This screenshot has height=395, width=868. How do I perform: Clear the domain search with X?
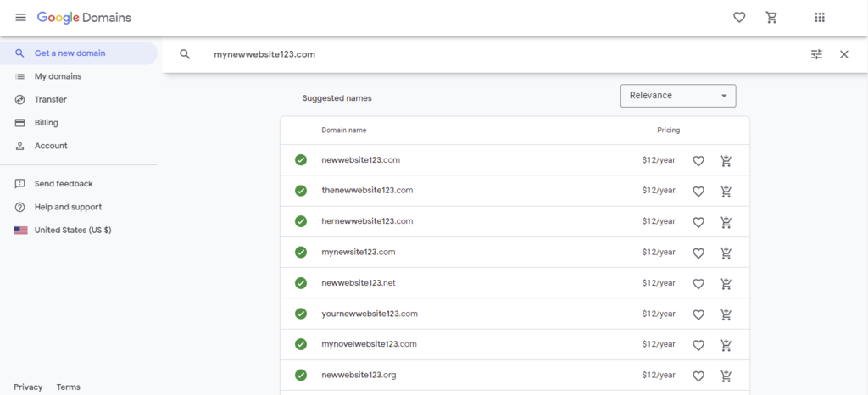844,54
